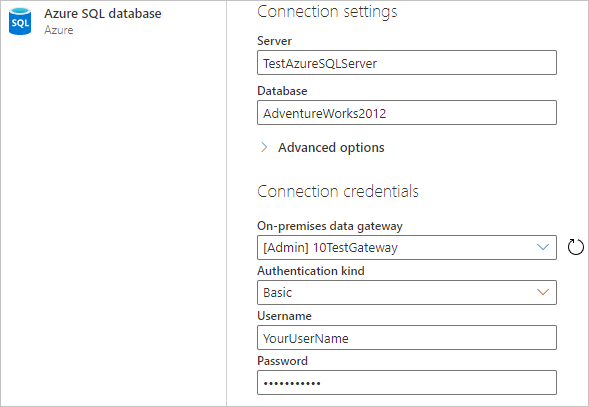Click the Azure subtitle under the connector name
Screen dimensions: 589x407
[59, 30]
